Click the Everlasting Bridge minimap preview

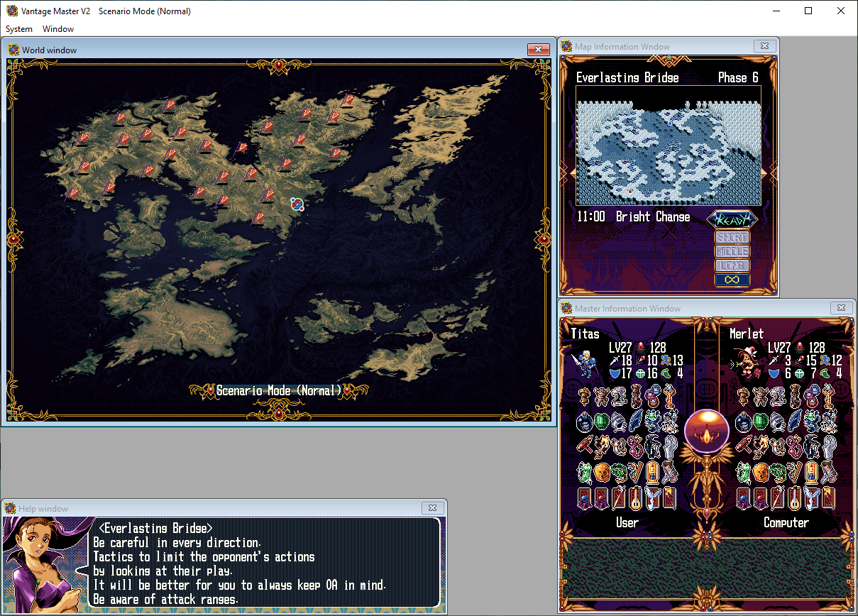[668, 152]
